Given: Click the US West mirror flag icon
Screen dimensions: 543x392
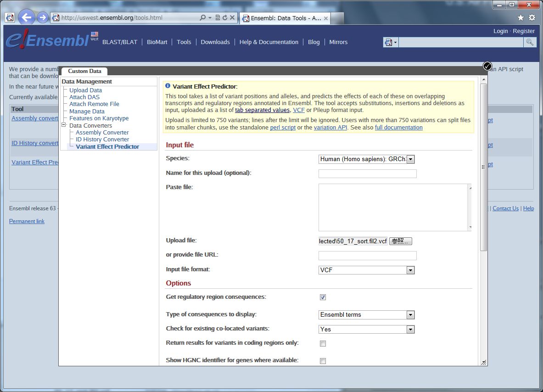Looking at the screenshot, I should 95,36.
